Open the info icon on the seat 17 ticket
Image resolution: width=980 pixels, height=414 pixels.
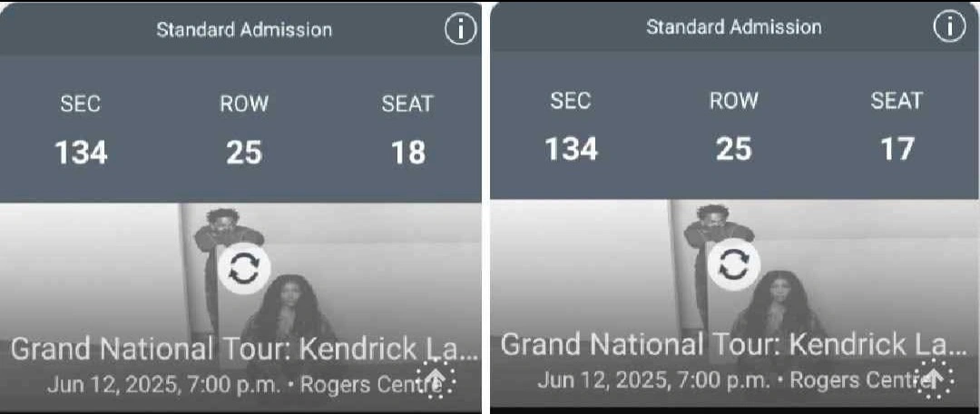click(949, 27)
